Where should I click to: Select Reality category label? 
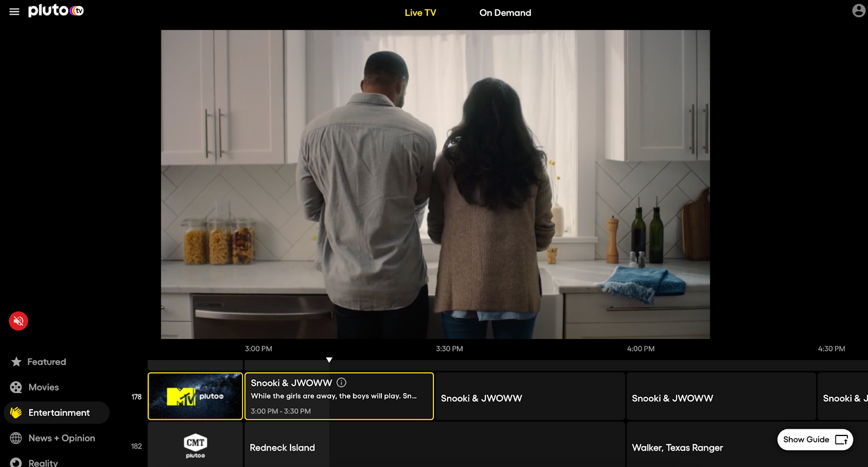(x=43, y=463)
